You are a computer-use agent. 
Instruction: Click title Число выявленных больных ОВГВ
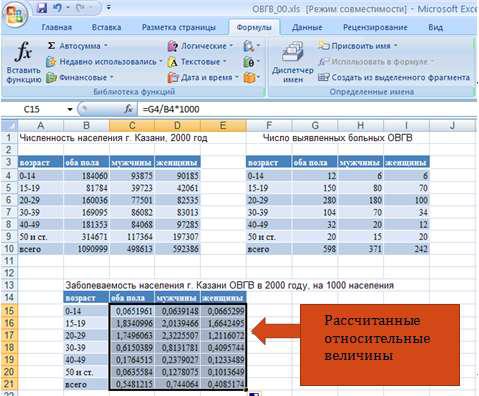point(337,137)
